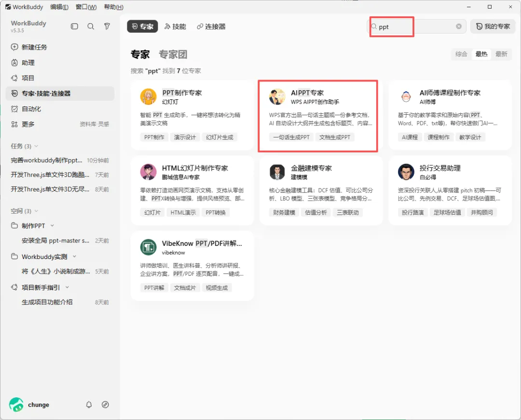This screenshot has width=521, height=420.
Task: Click the 资料库·灵感 link
Action: (95, 124)
